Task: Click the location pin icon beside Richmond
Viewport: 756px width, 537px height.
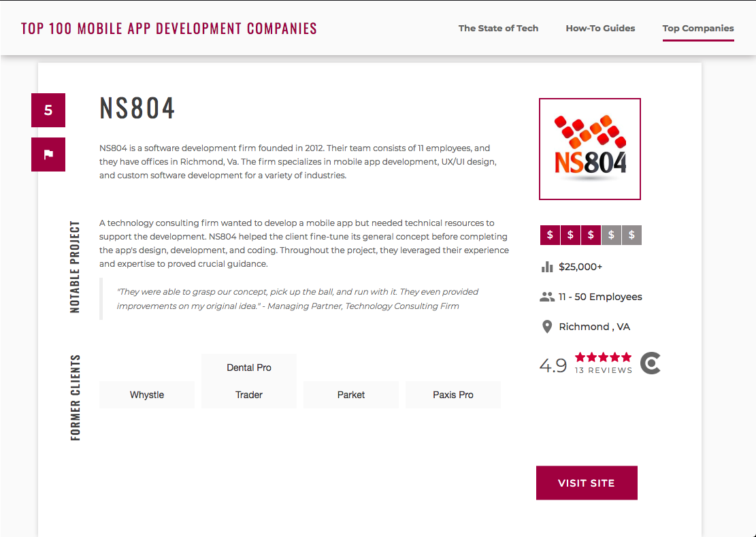Action: 546,327
